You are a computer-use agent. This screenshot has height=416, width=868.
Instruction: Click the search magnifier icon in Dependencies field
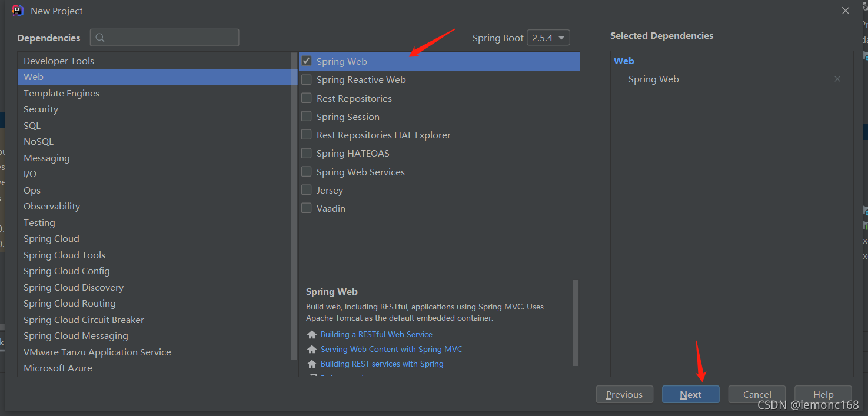tap(100, 38)
